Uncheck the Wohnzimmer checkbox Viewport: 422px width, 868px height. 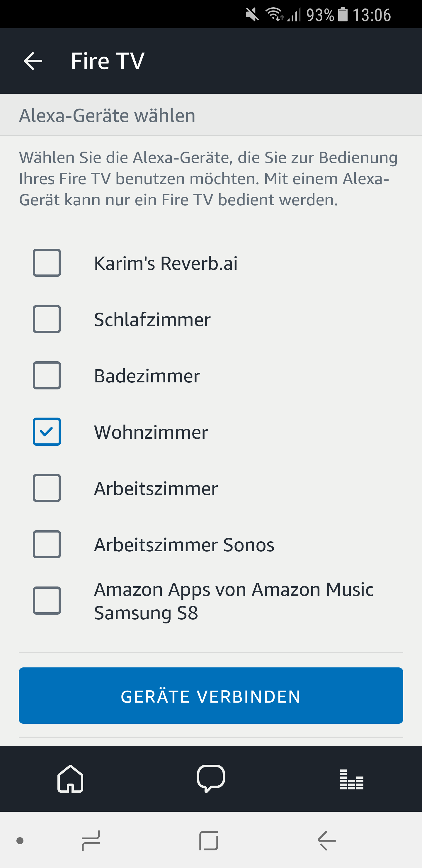[x=47, y=432]
